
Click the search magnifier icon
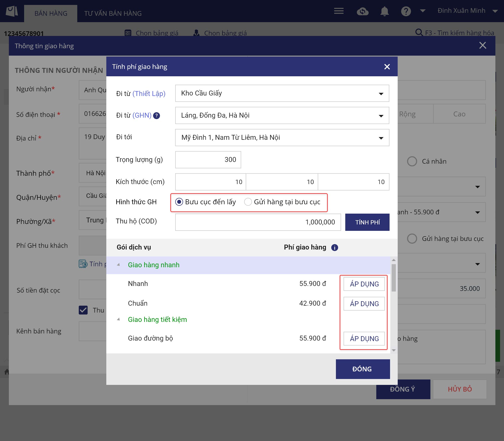[x=419, y=32]
